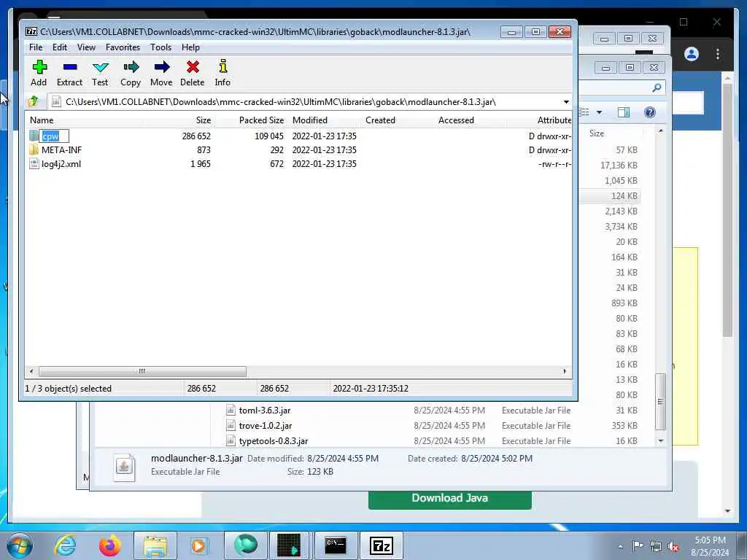Click the horizontal scrollbar thumb in 7-Zip
The width and height of the screenshot is (747, 560).
(x=142, y=371)
